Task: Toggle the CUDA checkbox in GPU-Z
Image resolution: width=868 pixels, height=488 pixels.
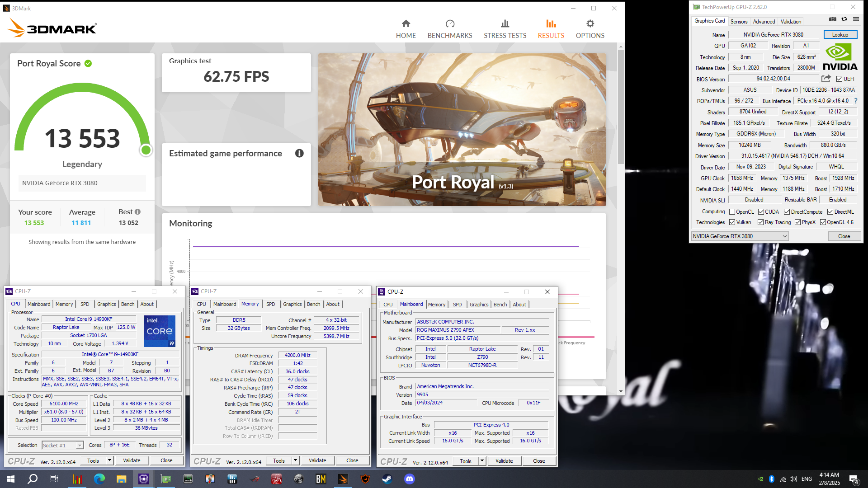Action: pyautogui.click(x=761, y=212)
